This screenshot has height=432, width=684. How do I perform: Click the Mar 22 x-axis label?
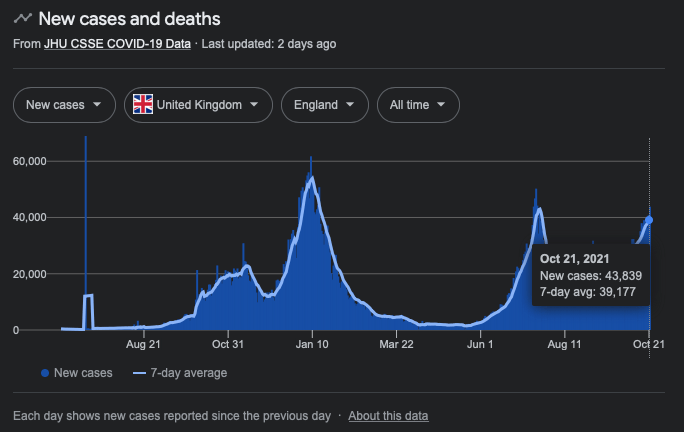[397, 345]
